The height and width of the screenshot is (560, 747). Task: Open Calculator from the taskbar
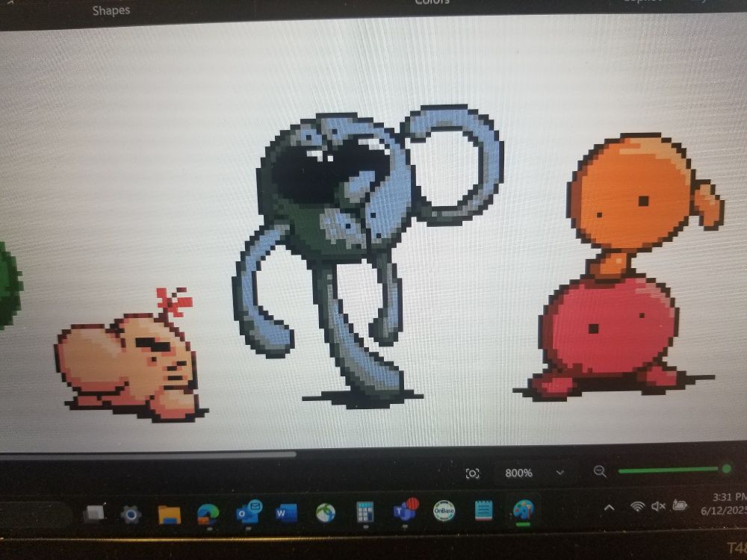coord(365,512)
